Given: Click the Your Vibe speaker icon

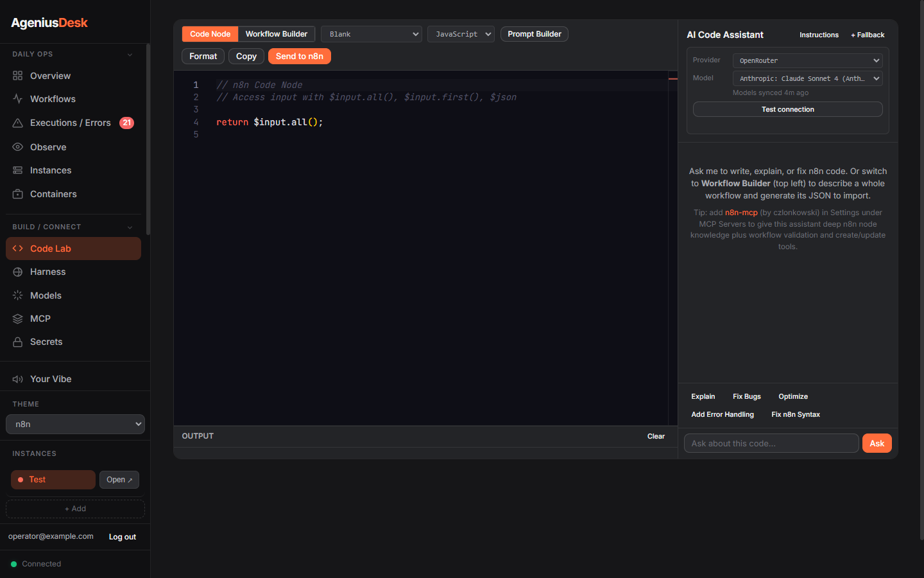Looking at the screenshot, I should (x=17, y=379).
